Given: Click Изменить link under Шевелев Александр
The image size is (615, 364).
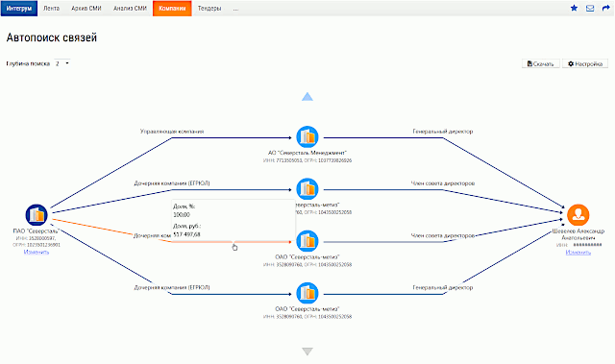Looking at the screenshot, I should 578,253.
